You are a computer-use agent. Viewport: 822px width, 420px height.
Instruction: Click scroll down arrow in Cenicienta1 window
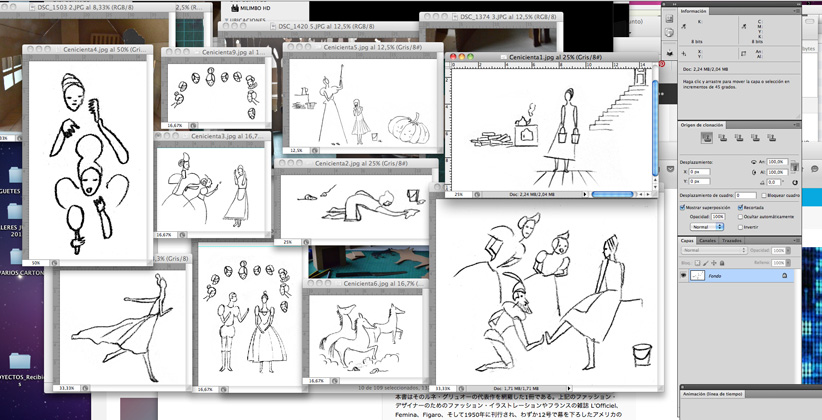pos(655,188)
